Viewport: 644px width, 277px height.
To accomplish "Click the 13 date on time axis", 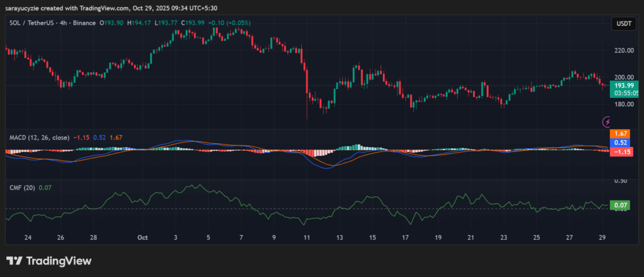I will click(340, 237).
